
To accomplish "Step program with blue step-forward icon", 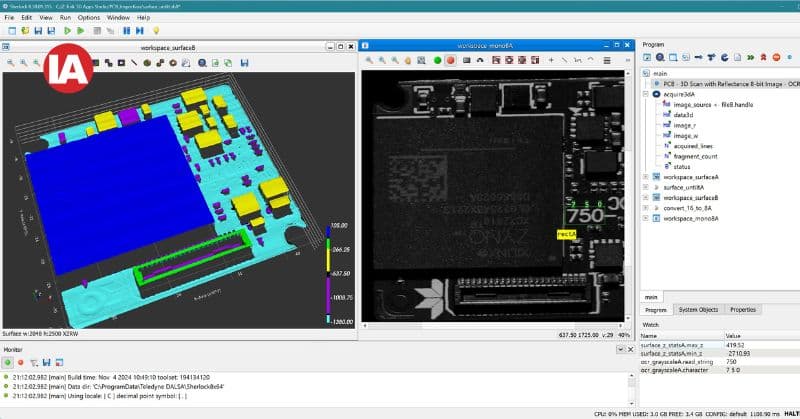I will (140, 31).
